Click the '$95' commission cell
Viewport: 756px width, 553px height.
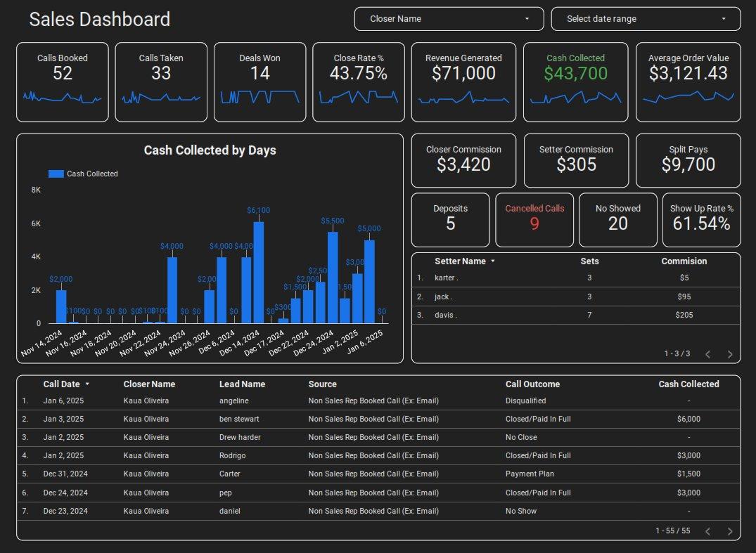coord(684,297)
